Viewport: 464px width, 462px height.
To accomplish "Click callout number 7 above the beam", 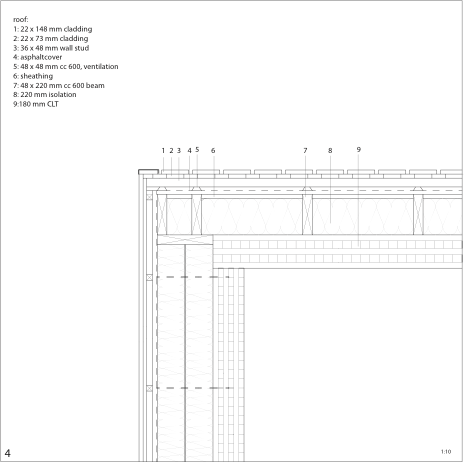I will (305, 151).
